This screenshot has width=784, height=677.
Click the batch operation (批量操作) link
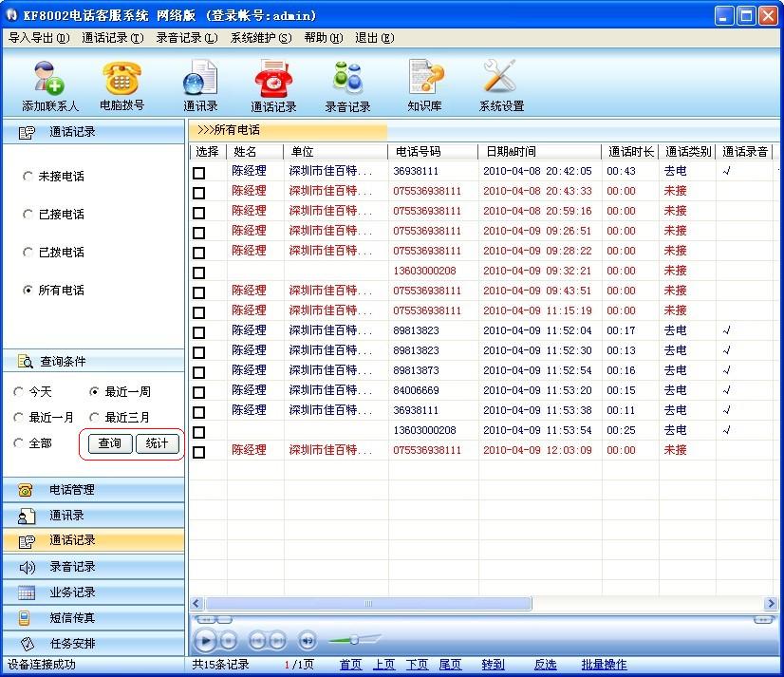click(x=604, y=665)
